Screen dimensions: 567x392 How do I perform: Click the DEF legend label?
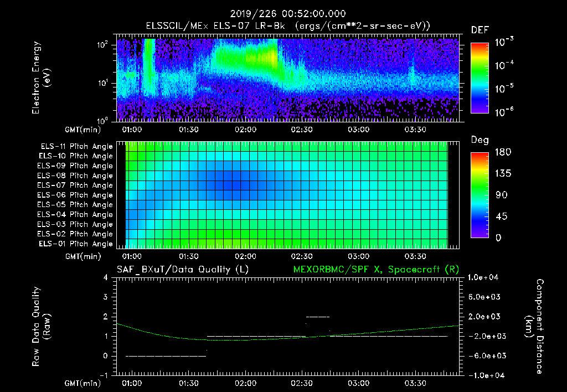pos(480,30)
